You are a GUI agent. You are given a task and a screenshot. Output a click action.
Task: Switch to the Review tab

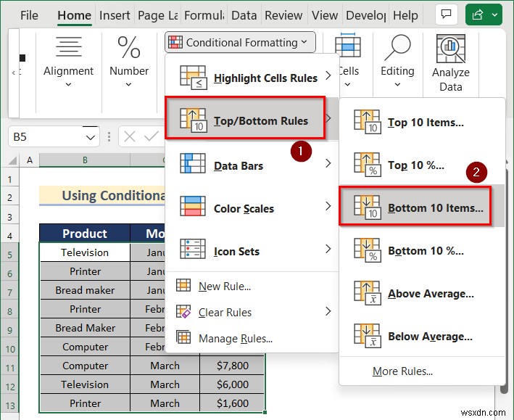(283, 15)
